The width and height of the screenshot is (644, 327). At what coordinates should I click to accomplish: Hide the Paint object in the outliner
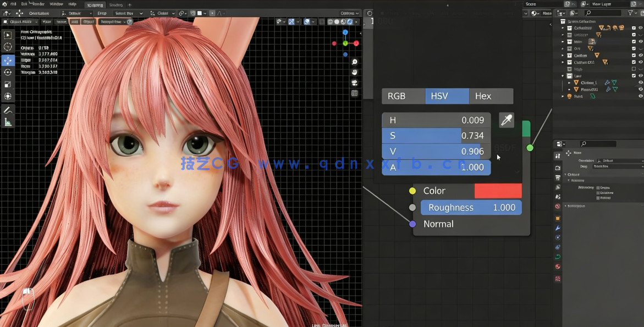(x=640, y=96)
